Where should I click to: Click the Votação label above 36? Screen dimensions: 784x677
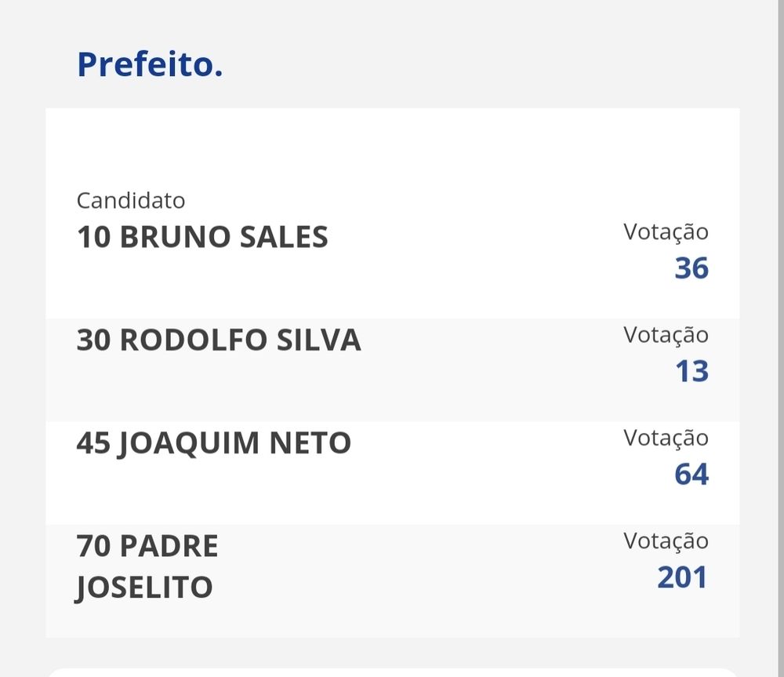point(666,233)
